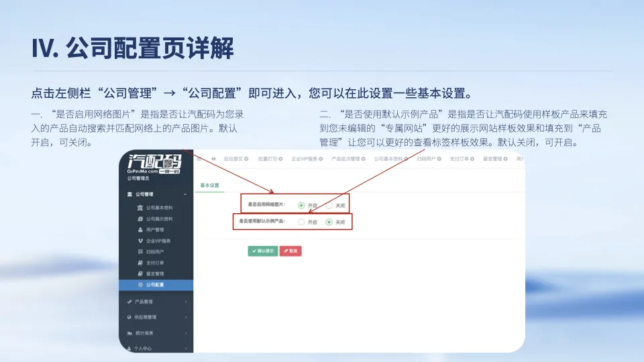This screenshot has height=362, width=644.
Task: Close the 留言管理 tab via its x icon
Action: [x=506, y=159]
